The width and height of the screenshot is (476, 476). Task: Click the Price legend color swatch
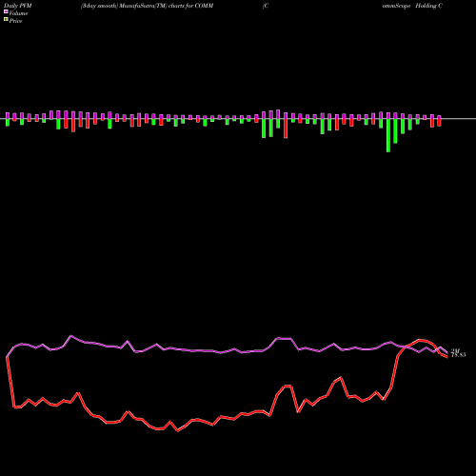(6, 20)
